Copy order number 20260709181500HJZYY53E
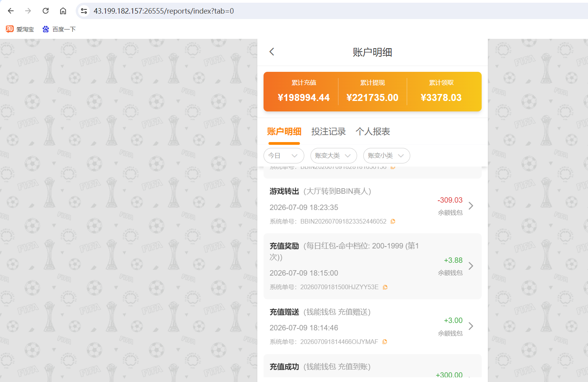Image resolution: width=588 pixels, height=382 pixels. [385, 287]
